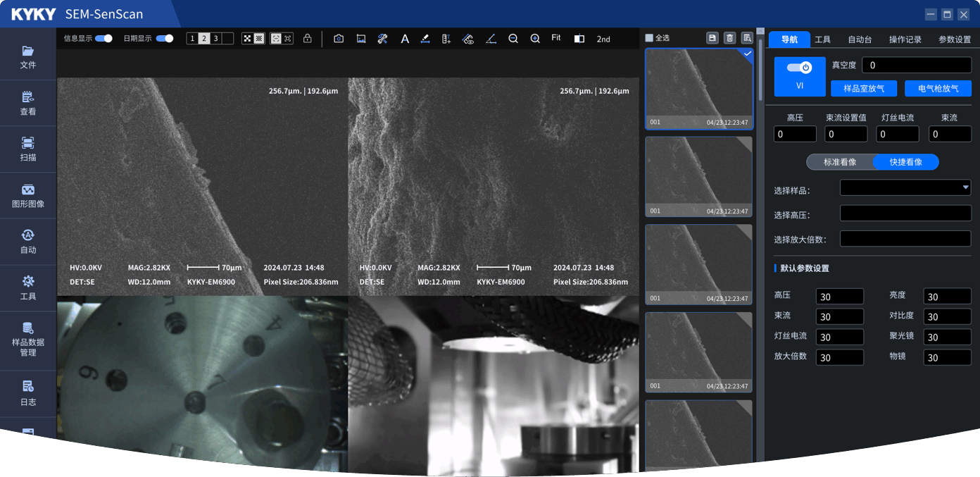Switch the VI power toggle

coord(799,68)
